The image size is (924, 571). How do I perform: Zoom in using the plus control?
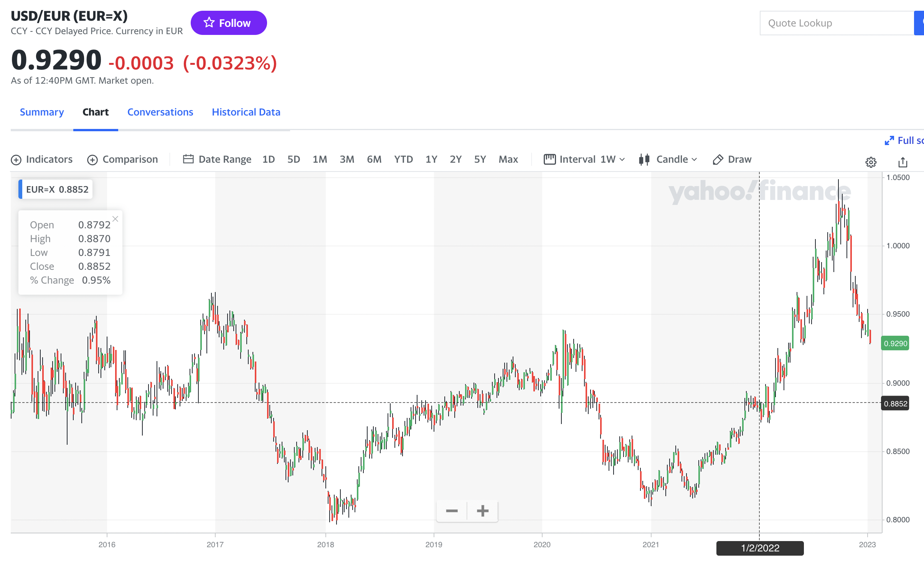pyautogui.click(x=482, y=511)
